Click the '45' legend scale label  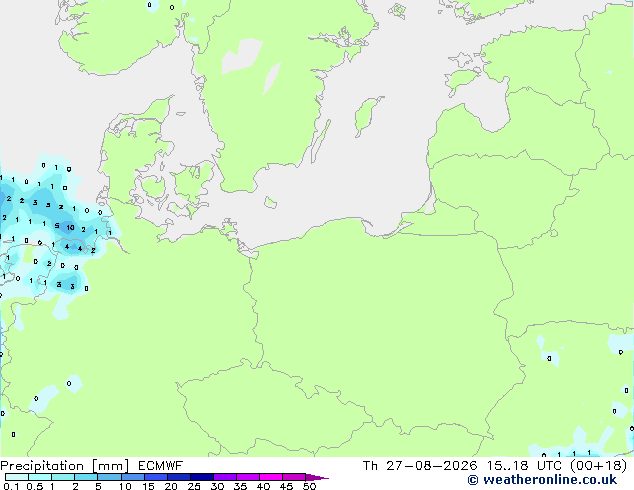(286, 486)
